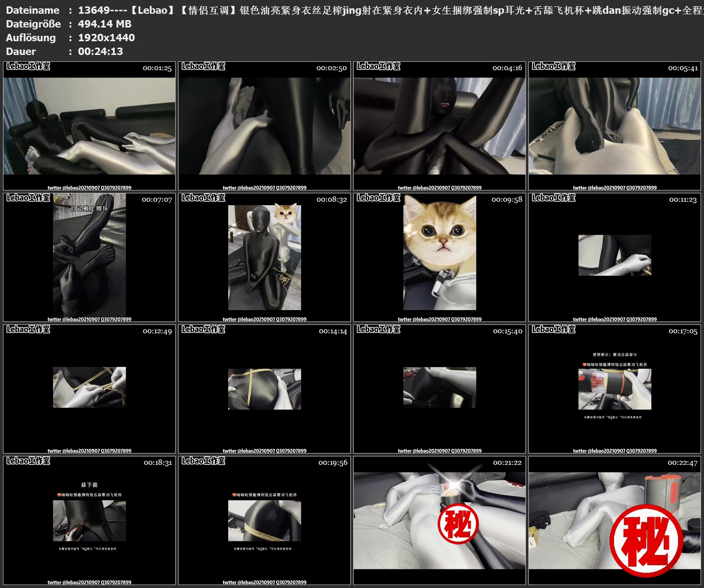Image resolution: width=704 pixels, height=588 pixels.
Task: Click the Dateiname text in the header
Action: point(32,10)
